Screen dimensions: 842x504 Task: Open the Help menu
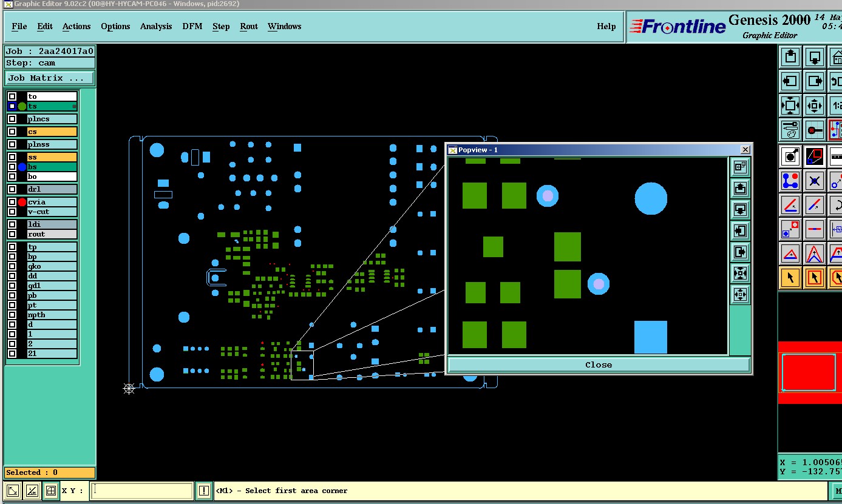click(606, 26)
